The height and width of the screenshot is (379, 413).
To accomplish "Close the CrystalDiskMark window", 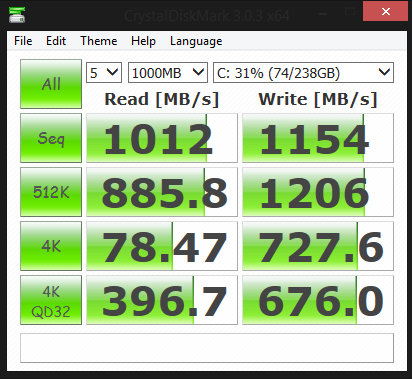I will click(386, 11).
